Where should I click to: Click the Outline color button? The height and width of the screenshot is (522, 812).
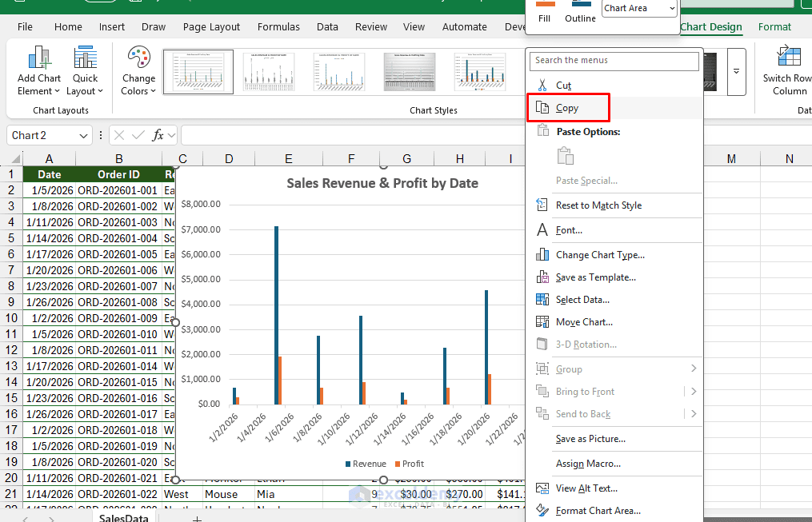pyautogui.click(x=580, y=11)
